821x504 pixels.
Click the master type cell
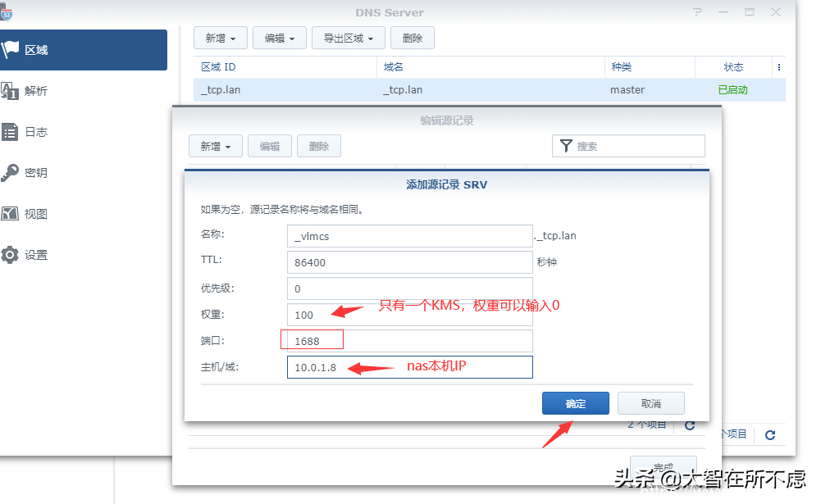point(627,90)
